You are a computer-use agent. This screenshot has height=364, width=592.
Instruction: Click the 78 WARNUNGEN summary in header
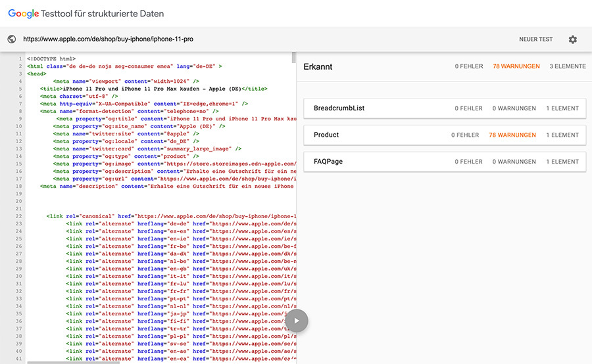pyautogui.click(x=516, y=66)
